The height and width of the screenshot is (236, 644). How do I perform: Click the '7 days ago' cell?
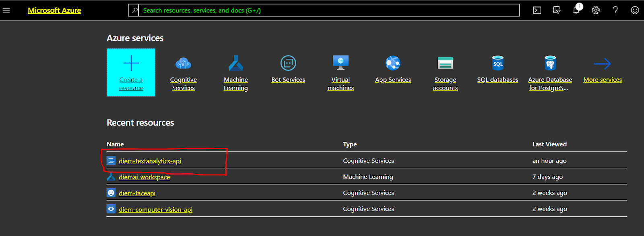pos(547,176)
